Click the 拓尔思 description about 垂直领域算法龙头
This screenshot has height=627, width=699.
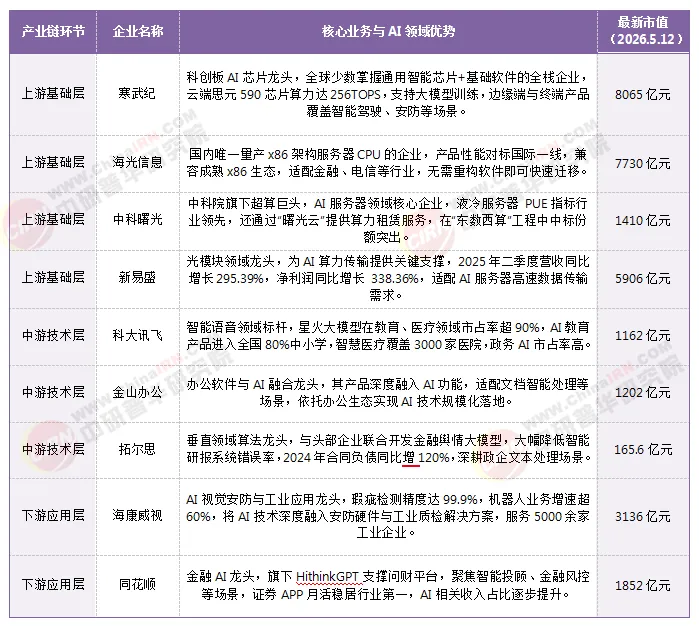pyautogui.click(x=389, y=449)
